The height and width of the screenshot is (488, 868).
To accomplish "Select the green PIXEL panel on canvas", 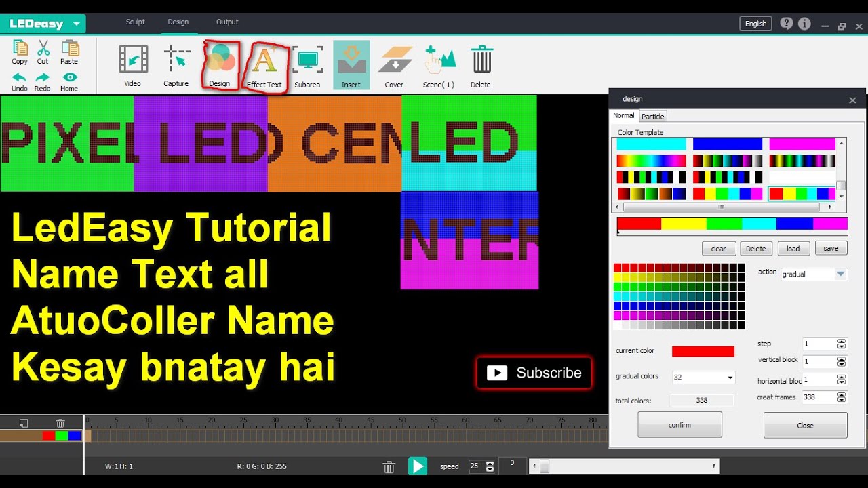I will (67, 144).
